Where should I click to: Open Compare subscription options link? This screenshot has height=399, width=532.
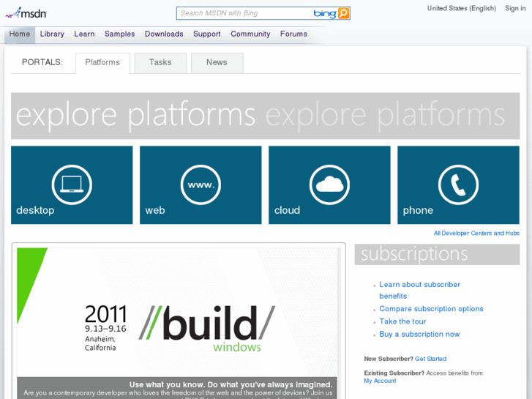point(431,309)
